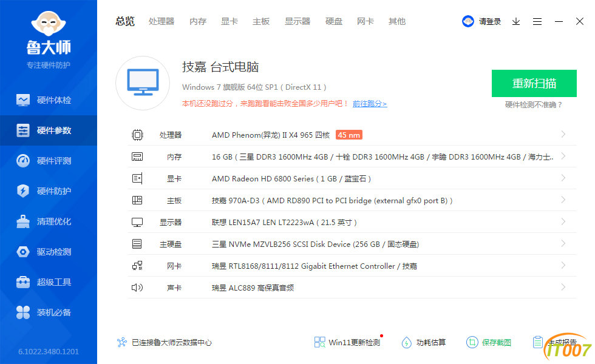Open Win11更新检测 tool
This screenshot has height=364, width=595.
click(x=347, y=342)
